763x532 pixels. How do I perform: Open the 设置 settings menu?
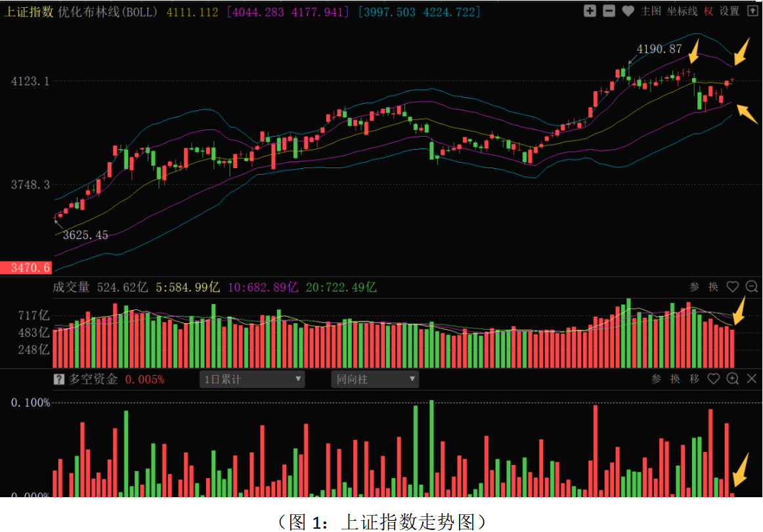(x=729, y=11)
